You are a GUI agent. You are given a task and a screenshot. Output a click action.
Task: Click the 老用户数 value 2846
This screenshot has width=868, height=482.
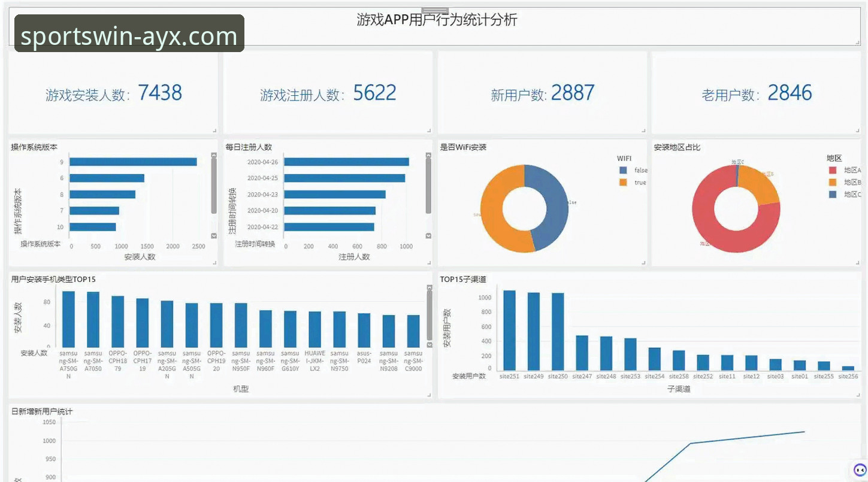790,93
